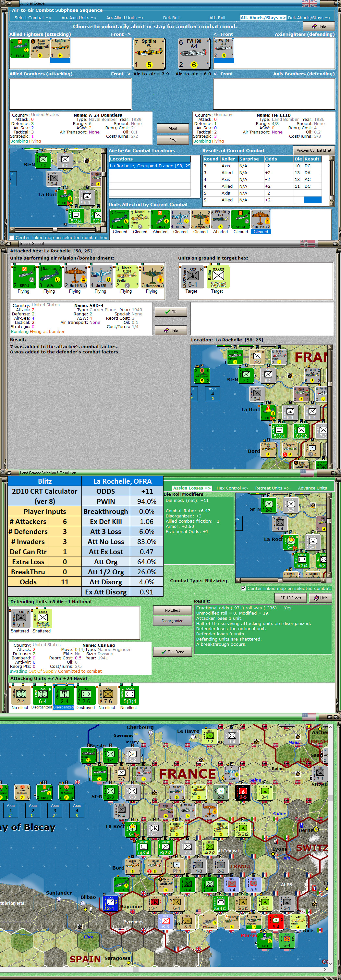Select the A-24 Dauntless affected unit (Cleared)
Viewport: 341px width, 980px height.
120,220
